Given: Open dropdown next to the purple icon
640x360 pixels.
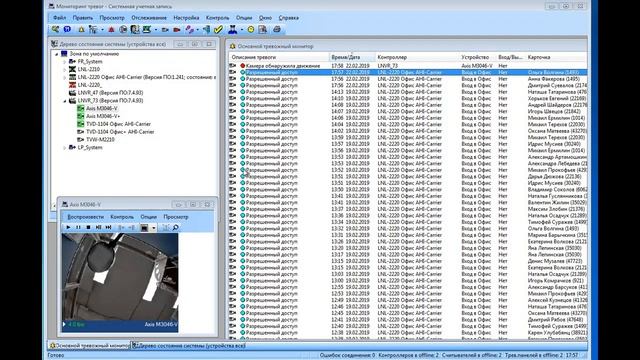Looking at the screenshot, I should [x=198, y=30].
